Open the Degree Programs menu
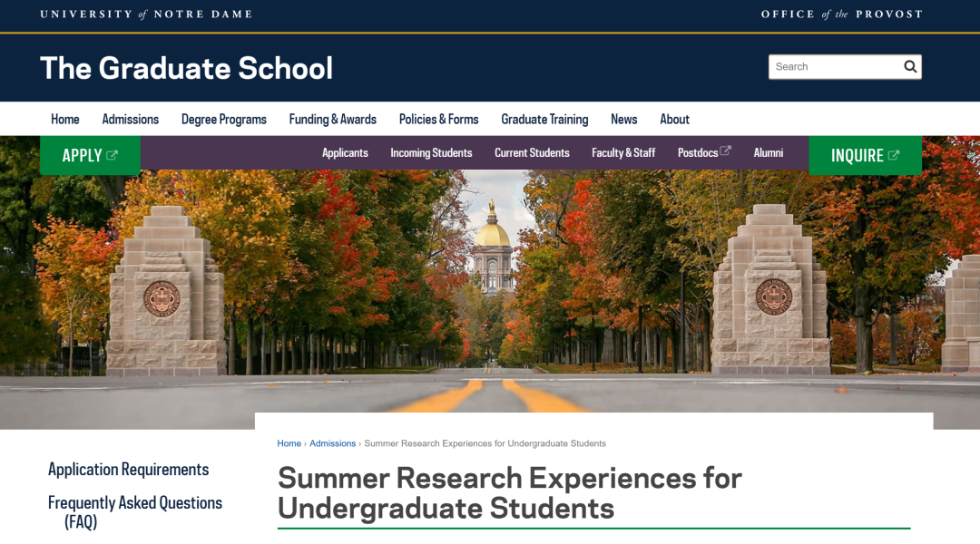This screenshot has height=544, width=980. point(223,119)
